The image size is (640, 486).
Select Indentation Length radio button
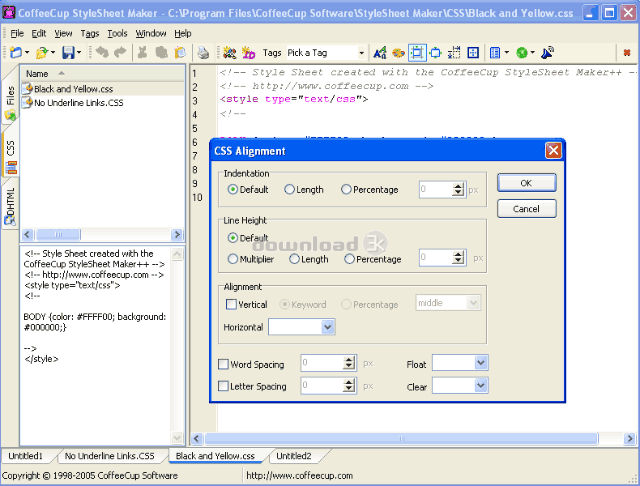289,189
